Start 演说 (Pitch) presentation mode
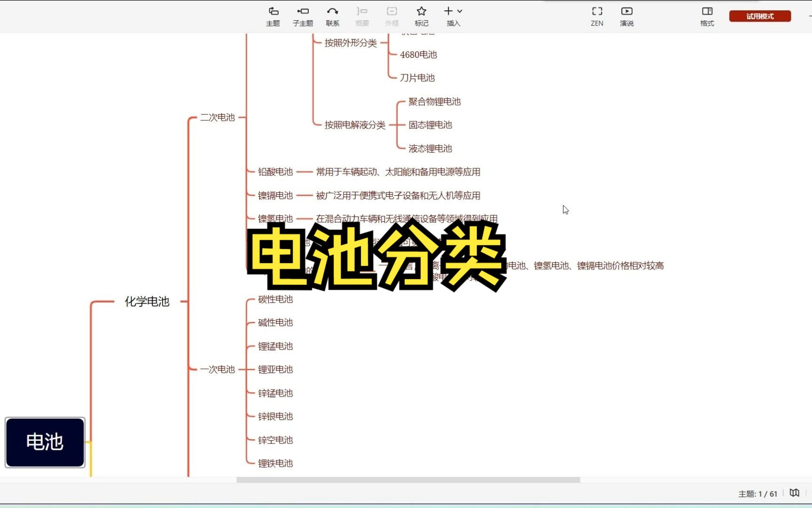The height and width of the screenshot is (508, 812). click(x=626, y=16)
